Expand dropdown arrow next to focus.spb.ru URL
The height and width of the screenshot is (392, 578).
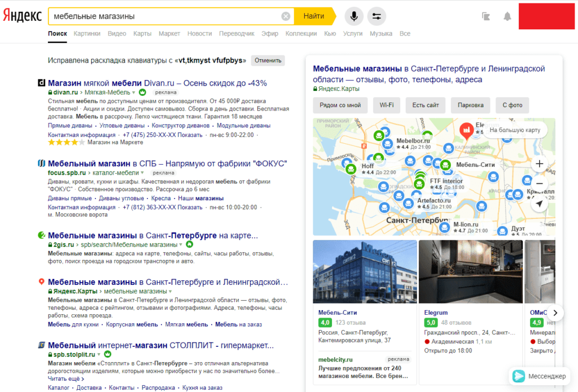pyautogui.click(x=143, y=173)
